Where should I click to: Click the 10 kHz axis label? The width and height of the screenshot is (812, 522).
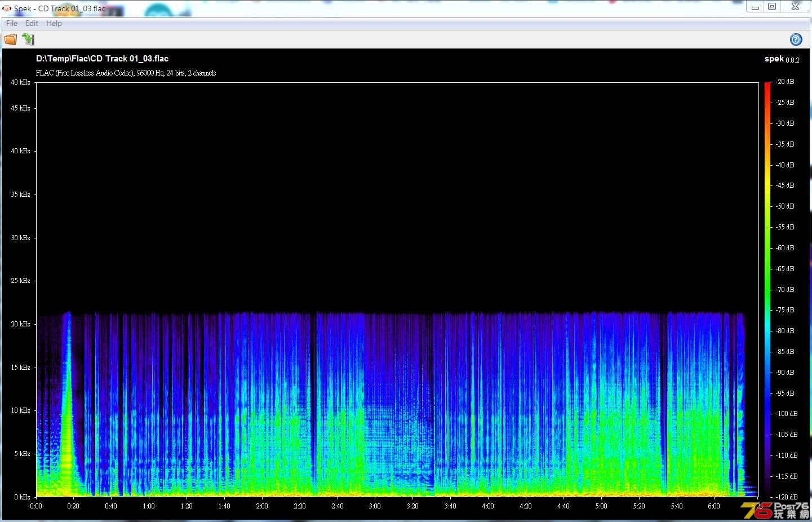20,410
